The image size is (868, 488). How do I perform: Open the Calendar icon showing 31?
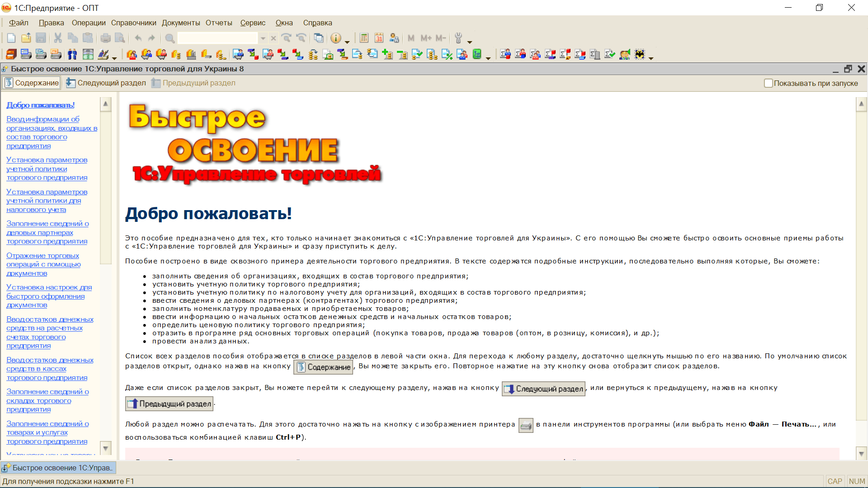click(x=379, y=38)
